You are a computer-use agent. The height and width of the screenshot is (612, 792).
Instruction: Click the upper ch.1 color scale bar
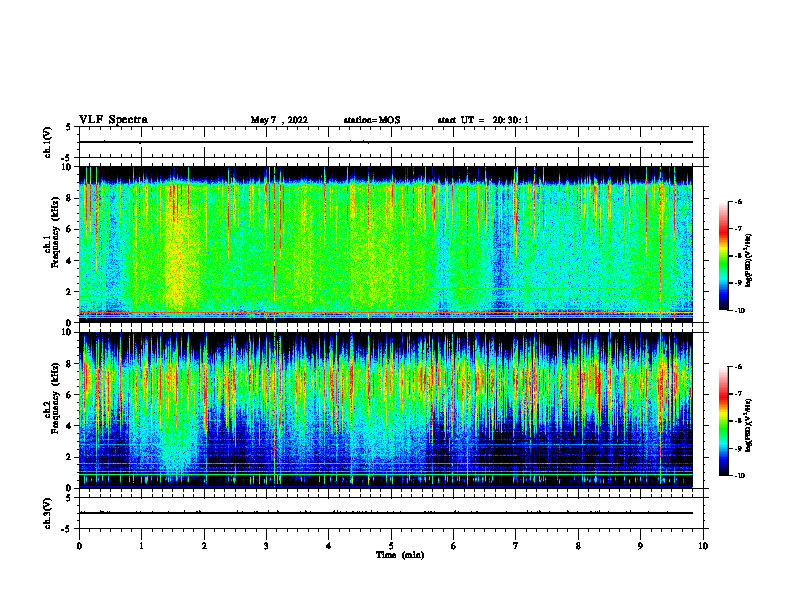point(723,256)
